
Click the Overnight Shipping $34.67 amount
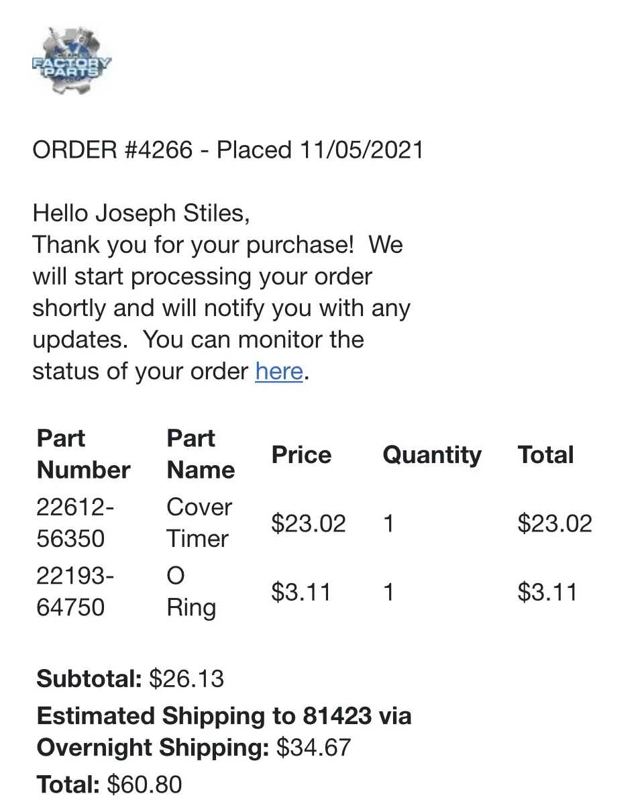[x=313, y=748]
